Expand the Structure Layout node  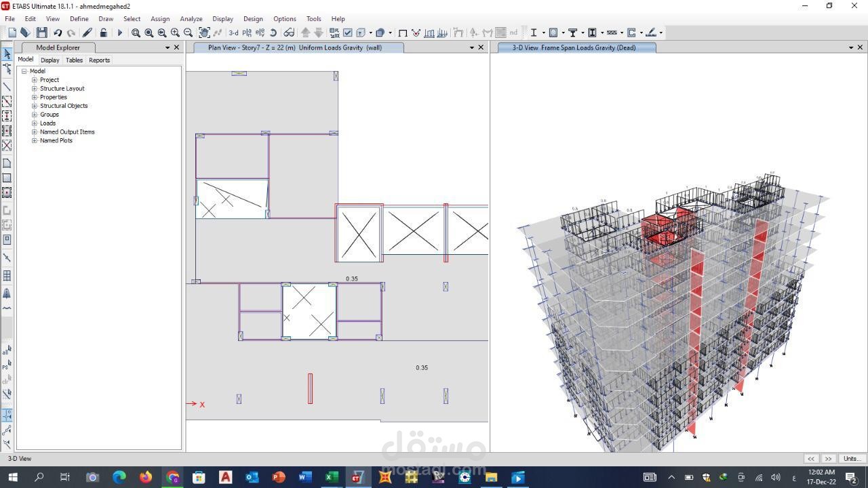tap(35, 89)
